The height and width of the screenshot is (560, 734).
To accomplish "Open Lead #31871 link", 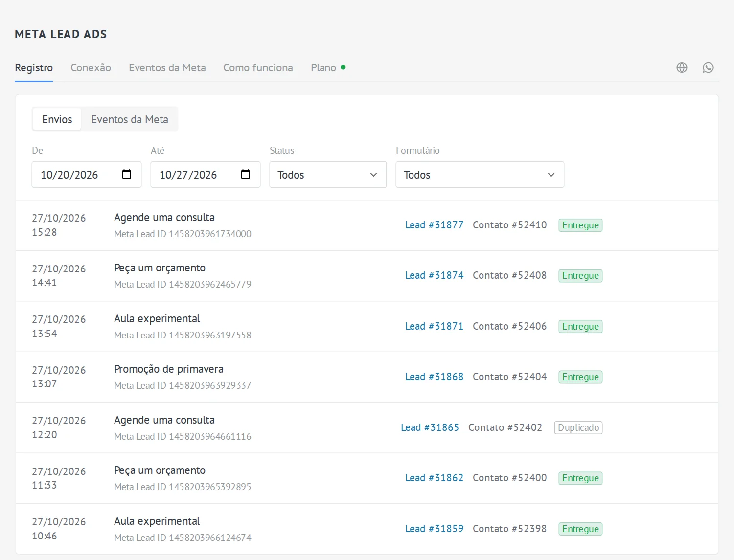I will (x=434, y=326).
